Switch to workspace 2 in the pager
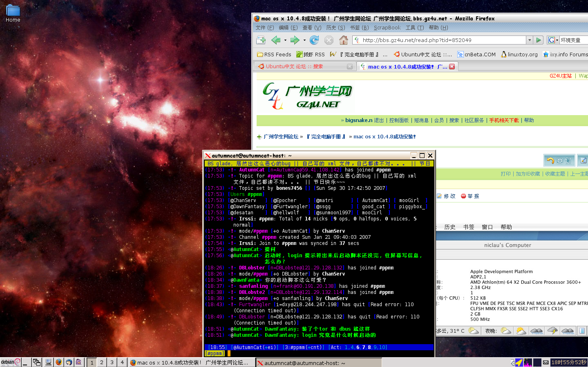Screen dimensions: 588x367 [x=102, y=363]
